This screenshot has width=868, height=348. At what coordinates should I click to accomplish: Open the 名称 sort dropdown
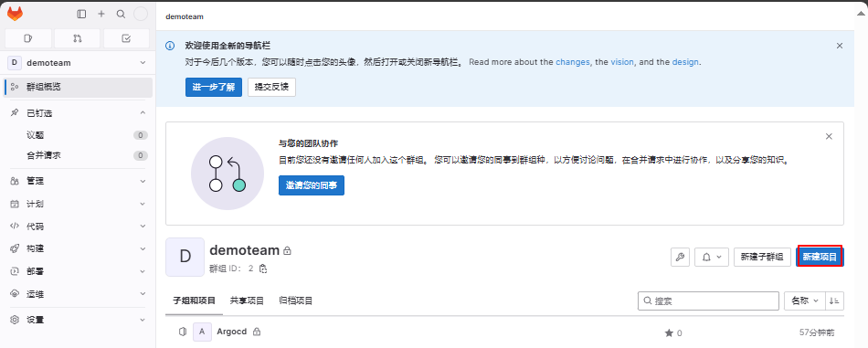(x=805, y=301)
